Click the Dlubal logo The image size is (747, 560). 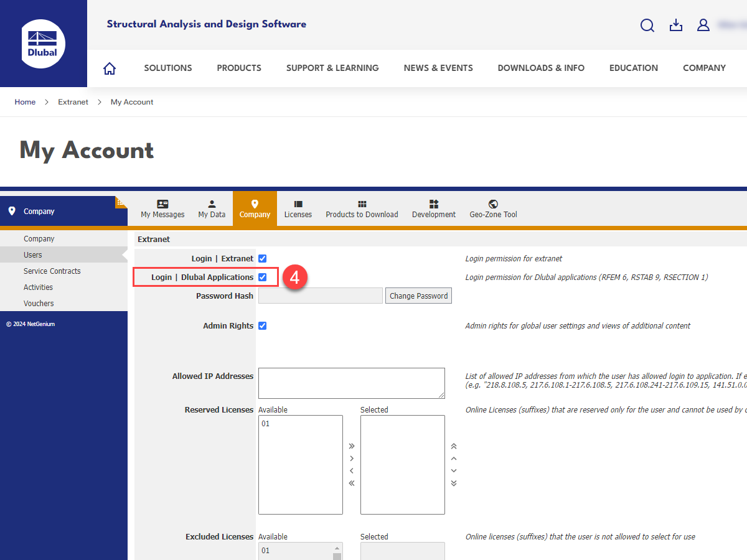[x=43, y=43]
